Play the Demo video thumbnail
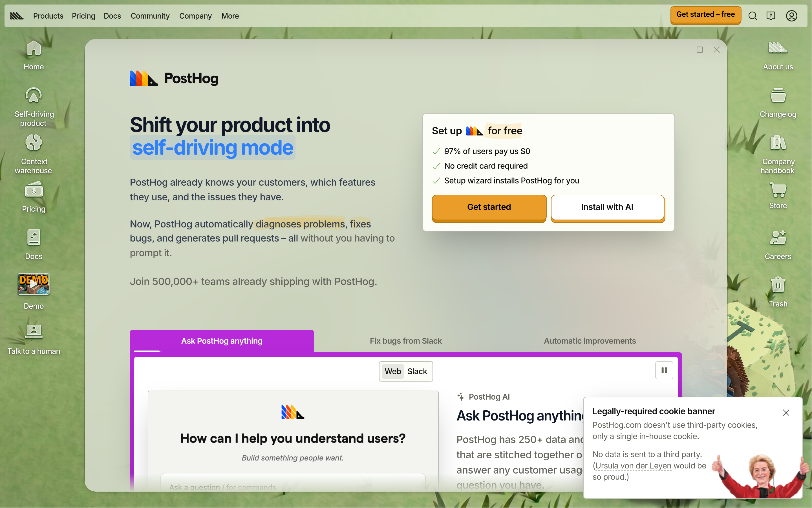The image size is (812, 508). [x=34, y=284]
